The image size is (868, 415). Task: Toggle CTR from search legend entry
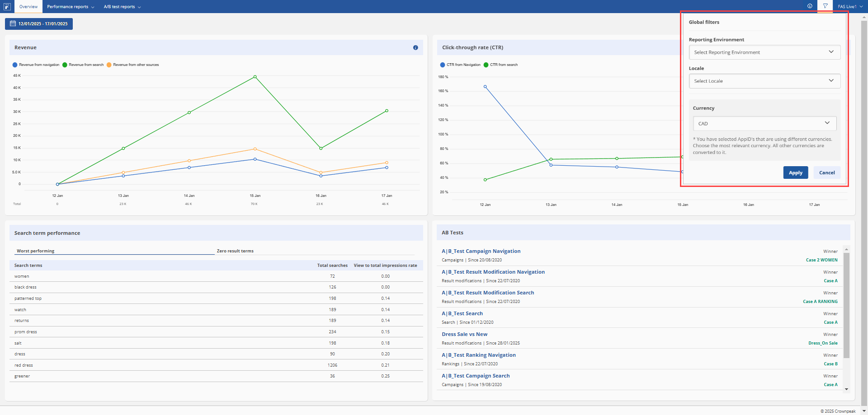[x=500, y=65]
